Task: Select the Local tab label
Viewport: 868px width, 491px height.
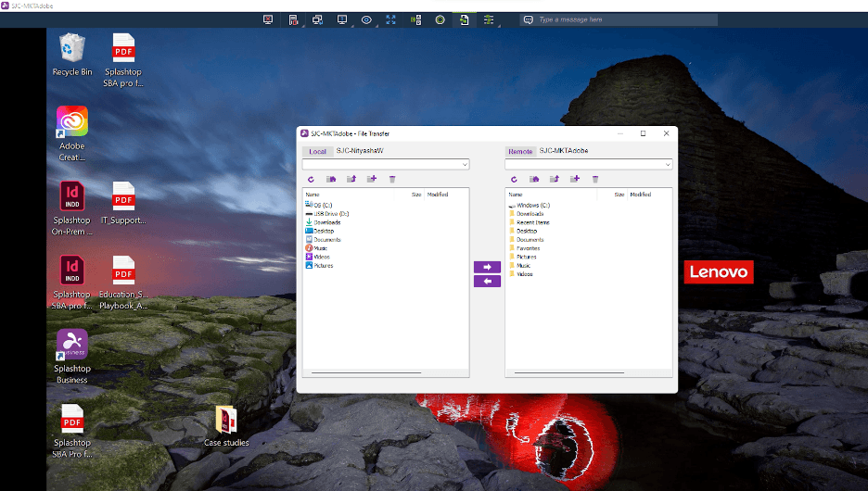Action: [x=317, y=151]
